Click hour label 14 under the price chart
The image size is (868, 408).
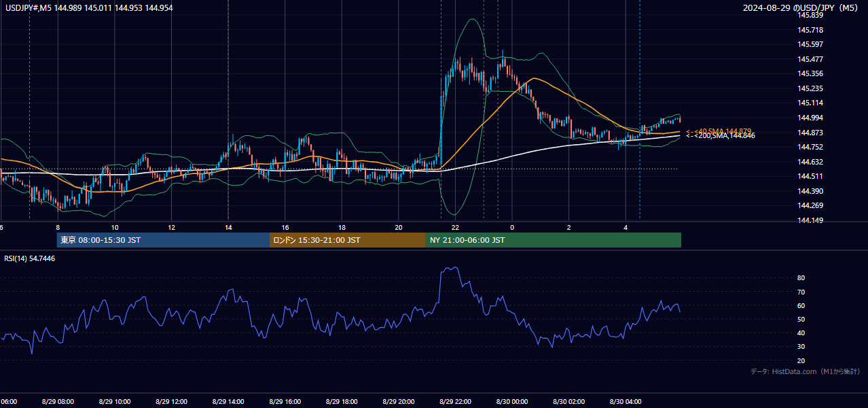[x=228, y=227]
